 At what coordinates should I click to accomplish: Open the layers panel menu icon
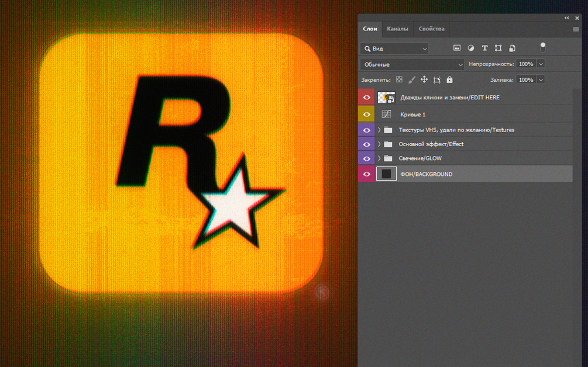coord(576,29)
